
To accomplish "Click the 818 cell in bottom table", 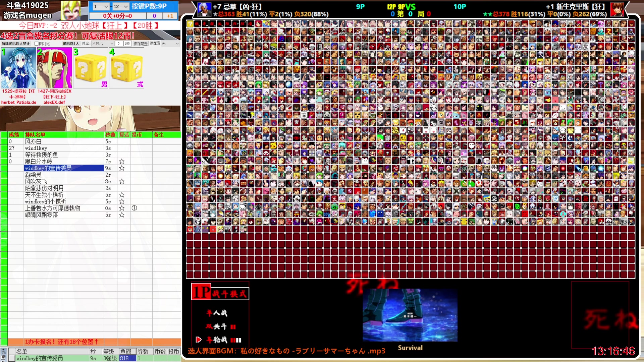I will 127,358.
